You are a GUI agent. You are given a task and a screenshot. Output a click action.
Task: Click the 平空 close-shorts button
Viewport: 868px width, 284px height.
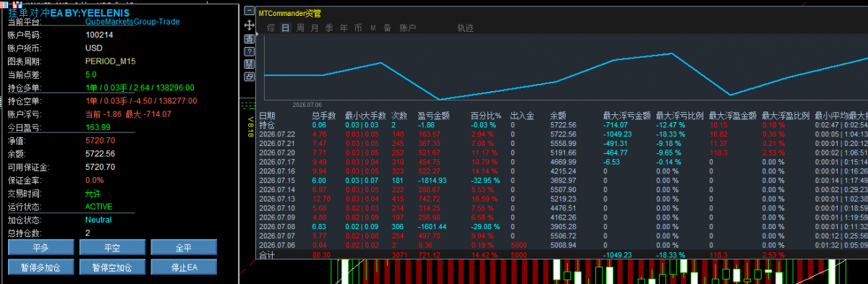click(112, 248)
